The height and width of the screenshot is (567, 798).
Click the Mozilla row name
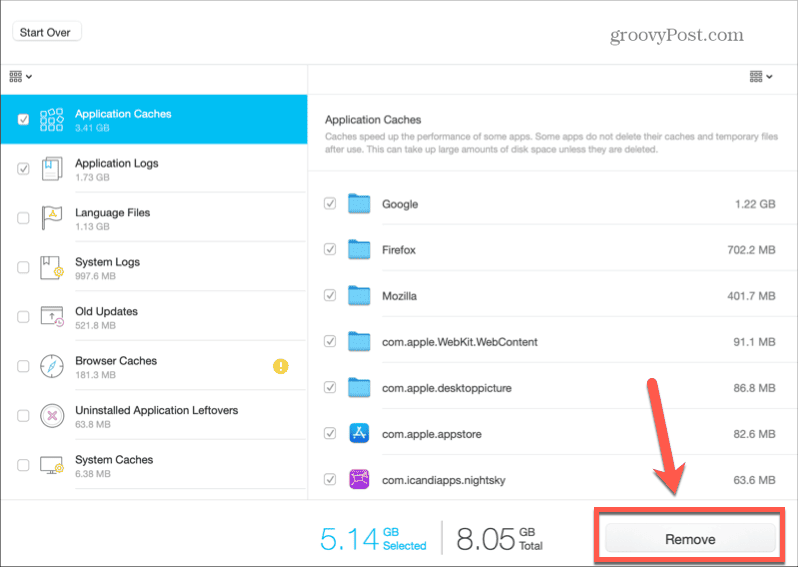(x=399, y=296)
